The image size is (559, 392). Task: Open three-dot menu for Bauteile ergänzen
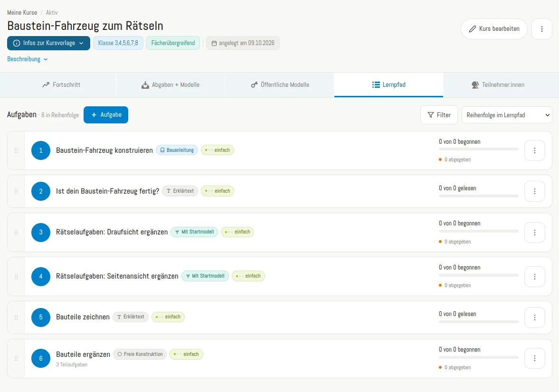point(534,358)
